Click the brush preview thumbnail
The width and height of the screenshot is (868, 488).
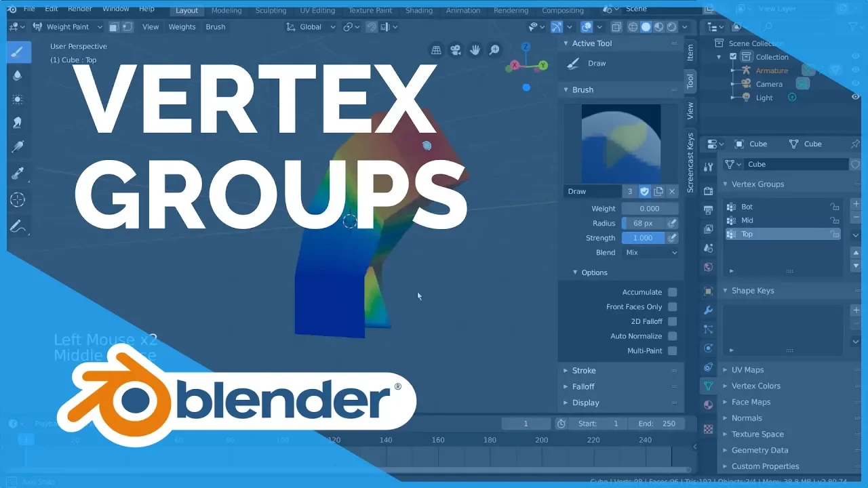(621, 144)
